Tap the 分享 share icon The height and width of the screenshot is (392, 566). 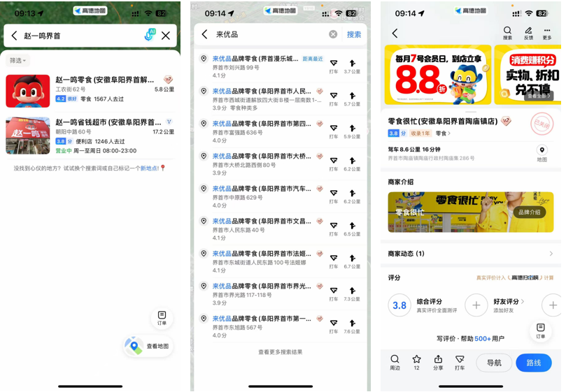(438, 363)
